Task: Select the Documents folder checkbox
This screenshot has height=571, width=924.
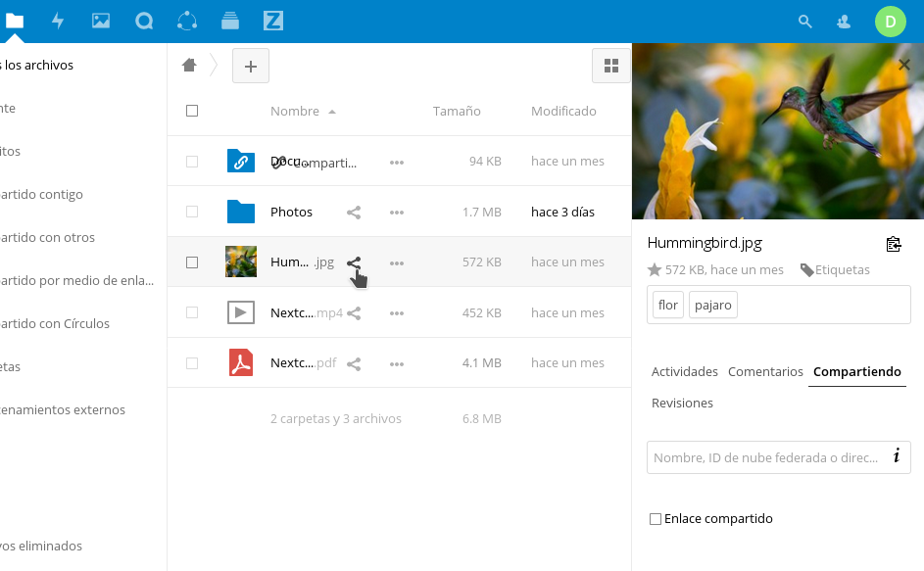Action: 192,162
